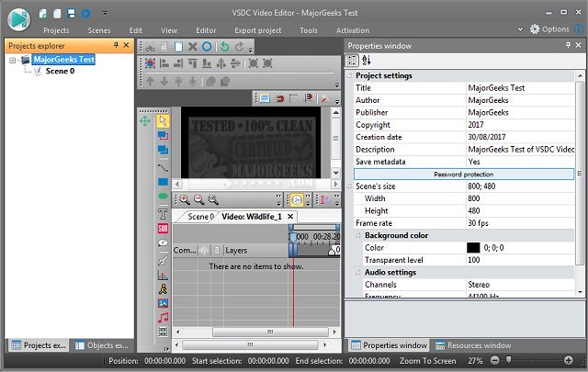This screenshot has width=588, height=372.
Task: Open the Tools menu
Action: 309,30
